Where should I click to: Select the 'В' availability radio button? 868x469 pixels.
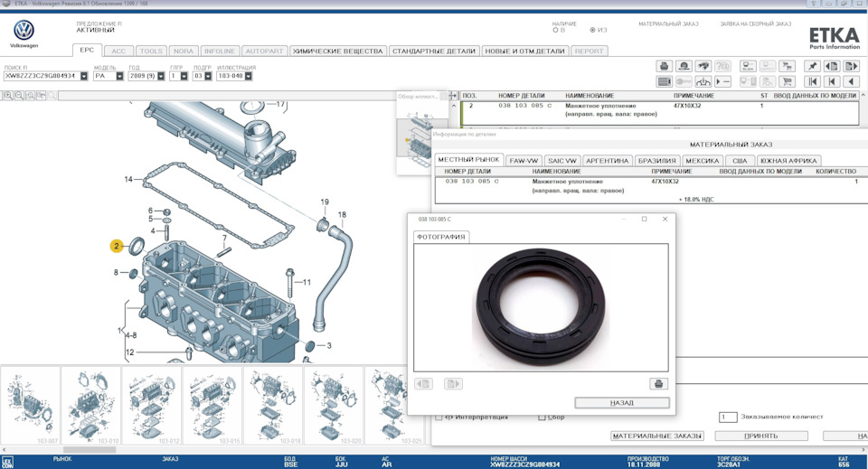(555, 30)
